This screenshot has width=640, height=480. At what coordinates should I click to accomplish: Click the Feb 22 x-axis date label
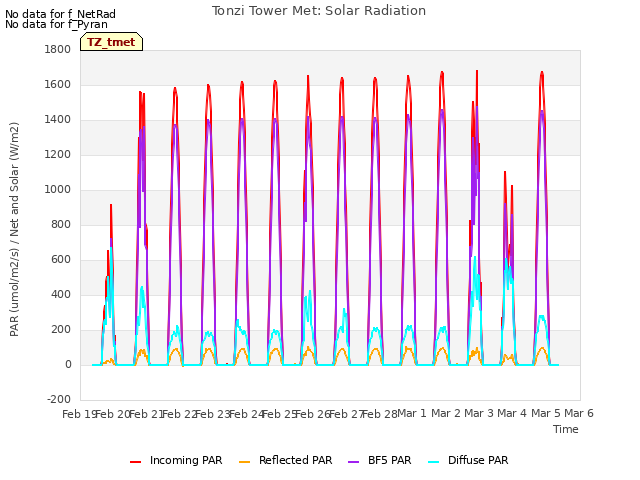(x=180, y=414)
